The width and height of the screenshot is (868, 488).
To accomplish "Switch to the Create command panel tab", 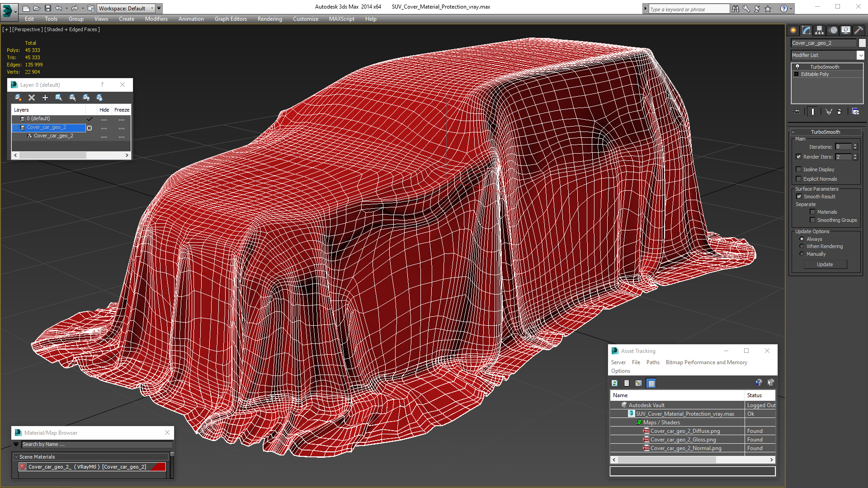I will pyautogui.click(x=793, y=30).
